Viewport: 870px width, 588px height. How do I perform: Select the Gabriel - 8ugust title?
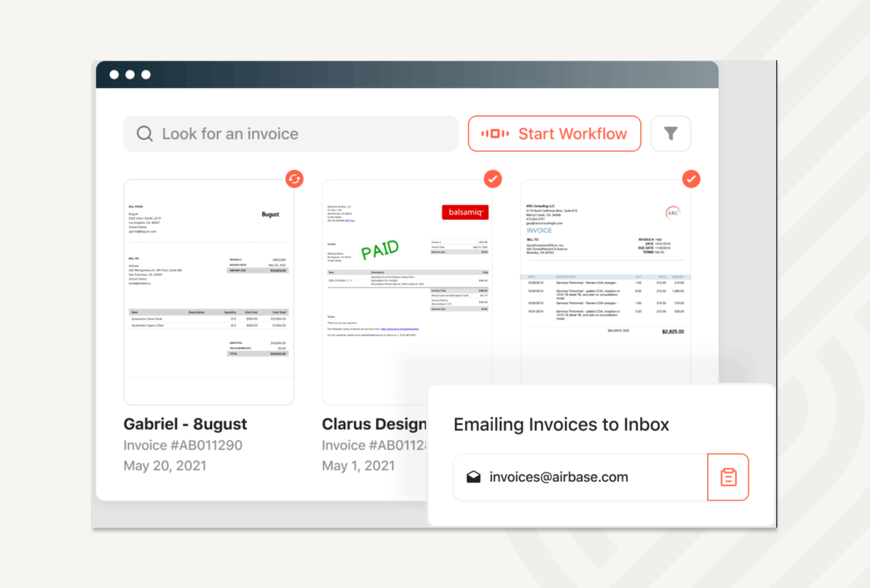(185, 424)
